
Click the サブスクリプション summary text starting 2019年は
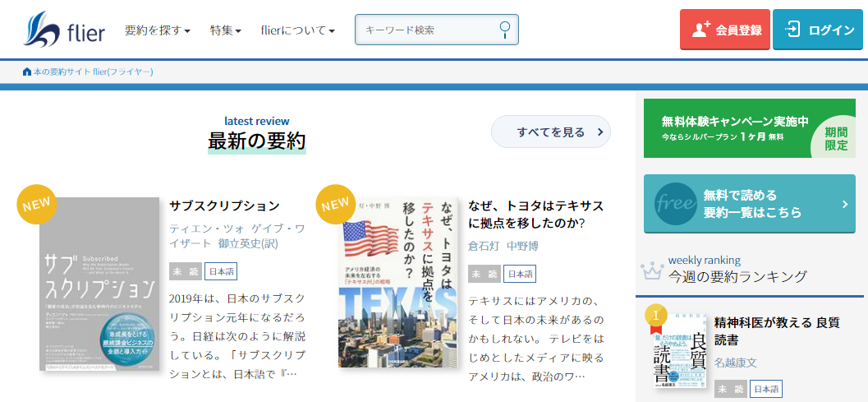(237, 336)
